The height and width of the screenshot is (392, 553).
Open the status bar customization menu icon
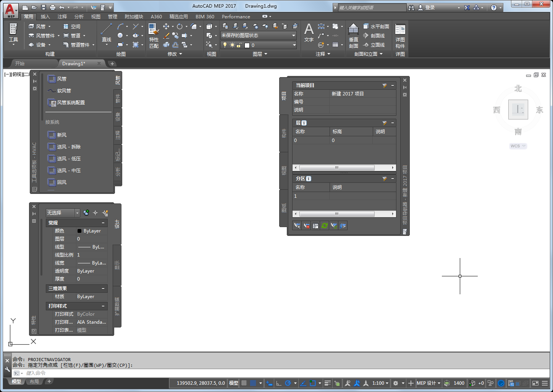coord(545,383)
